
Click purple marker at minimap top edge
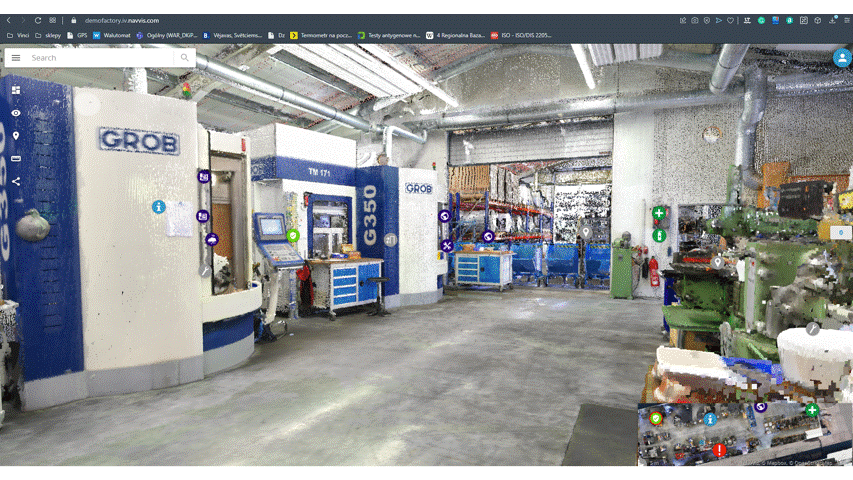point(761,407)
